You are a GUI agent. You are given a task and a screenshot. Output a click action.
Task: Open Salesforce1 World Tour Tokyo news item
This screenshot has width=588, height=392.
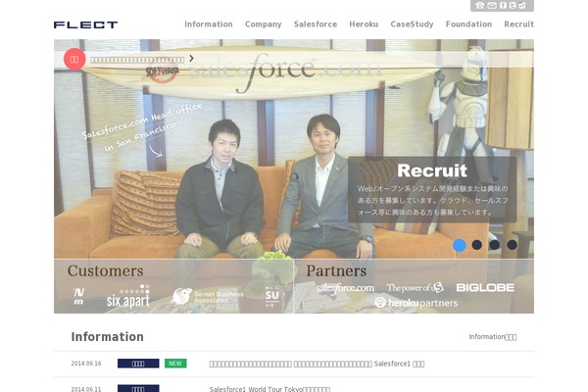(x=269, y=389)
